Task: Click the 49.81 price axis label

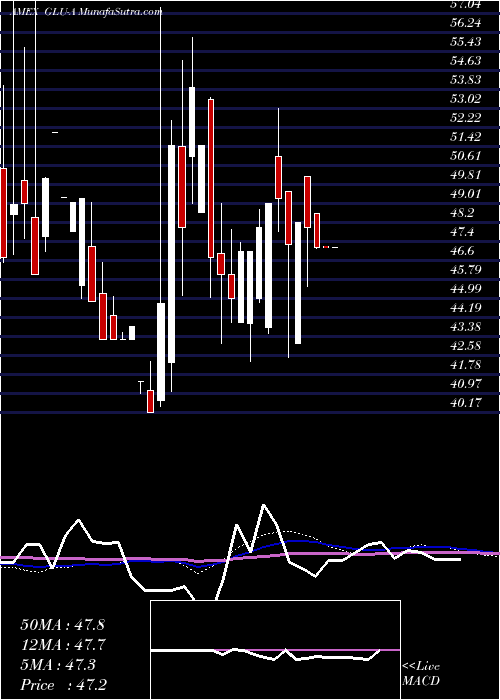Action: (x=465, y=175)
